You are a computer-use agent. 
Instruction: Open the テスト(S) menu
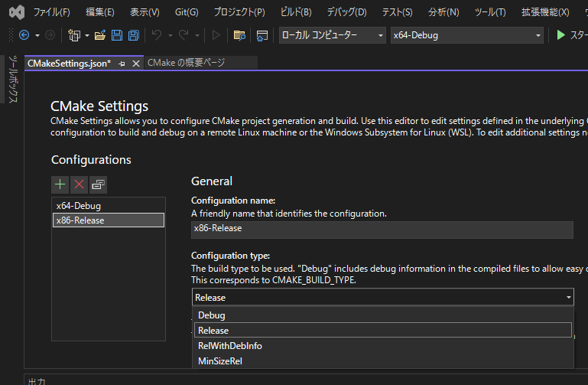coord(397,12)
